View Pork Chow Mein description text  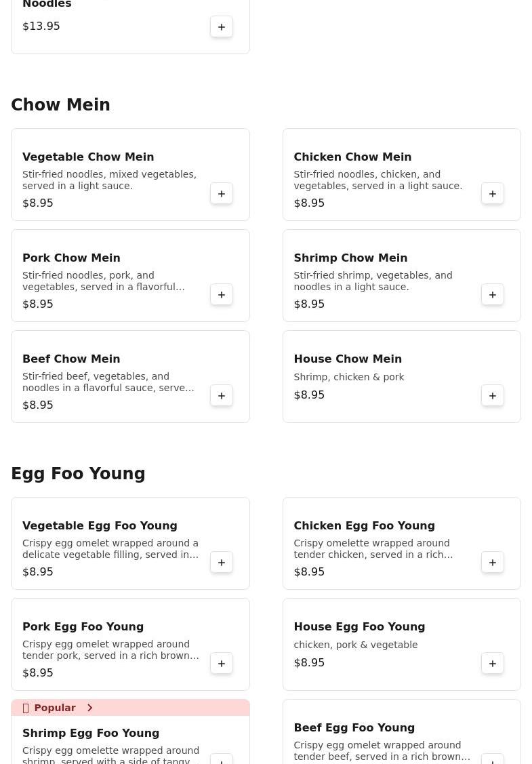pos(104,281)
